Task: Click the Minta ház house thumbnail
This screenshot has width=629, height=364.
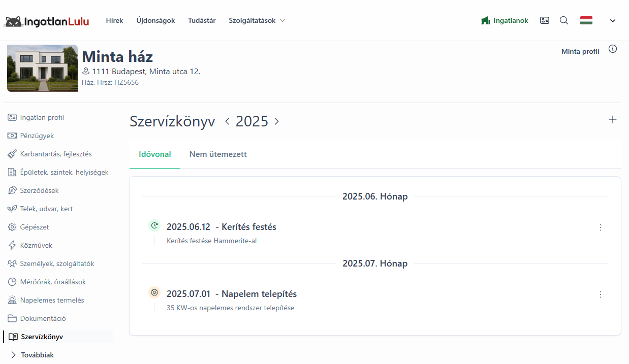Action: click(x=42, y=68)
